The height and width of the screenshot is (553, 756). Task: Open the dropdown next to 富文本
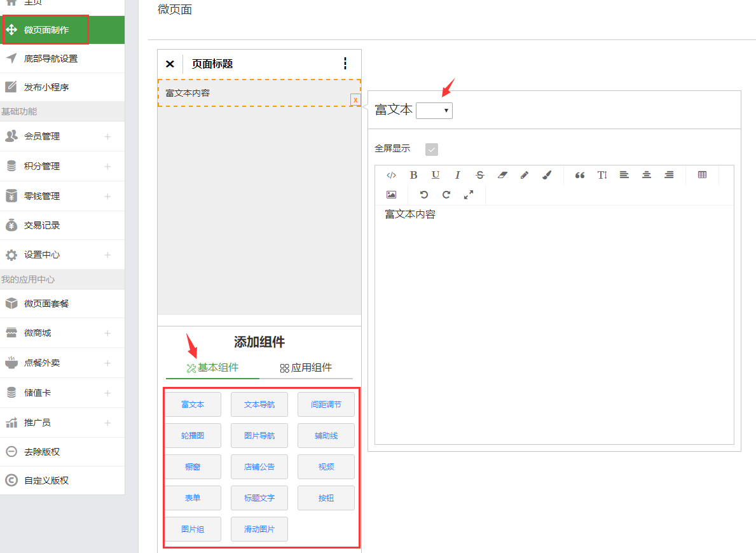click(x=434, y=111)
